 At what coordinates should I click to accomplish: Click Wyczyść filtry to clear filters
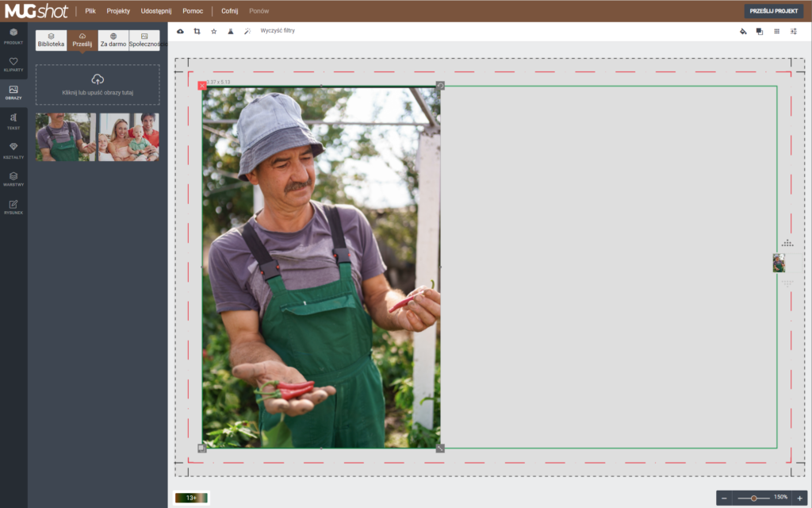[278, 31]
